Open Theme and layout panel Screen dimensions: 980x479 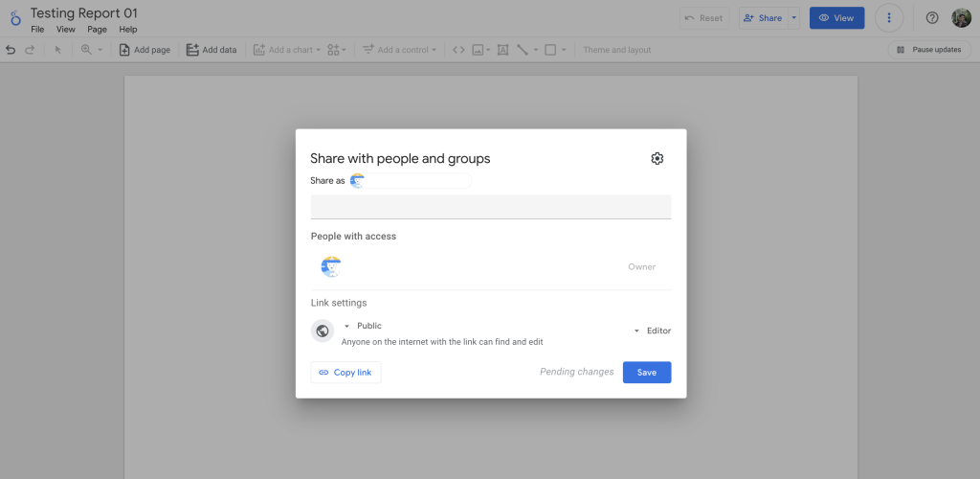tap(617, 50)
